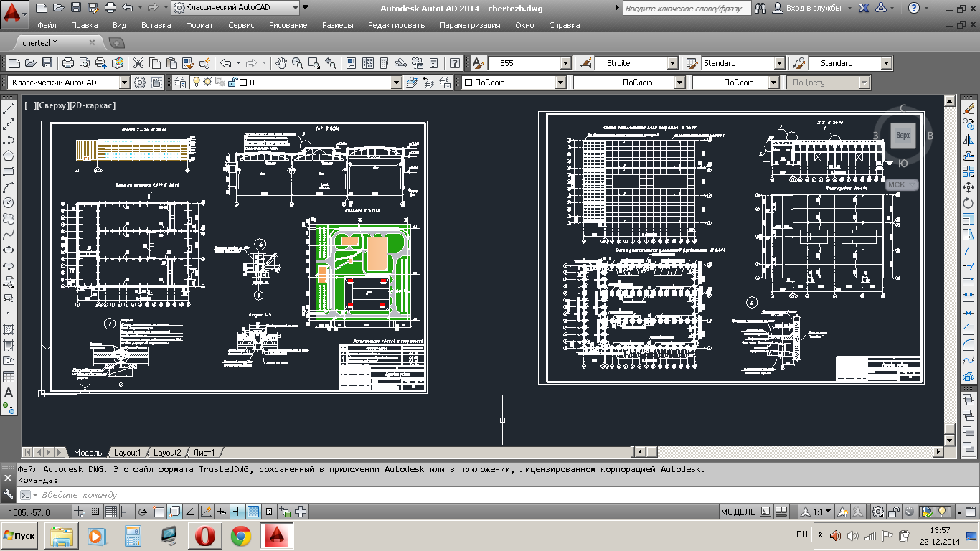This screenshot has width=980, height=551.
Task: Switch to the Layout1 tab
Action: (128, 453)
